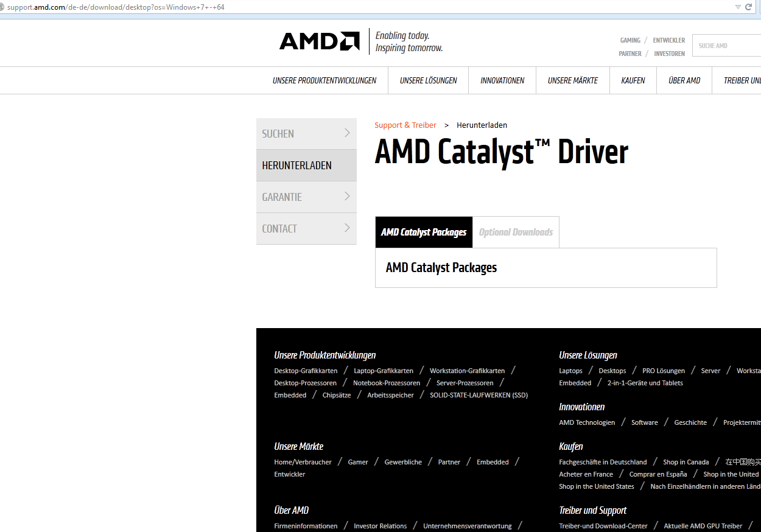This screenshot has width=761, height=532.
Task: Open Unternehmensverantwortung footer link
Action: (468, 526)
